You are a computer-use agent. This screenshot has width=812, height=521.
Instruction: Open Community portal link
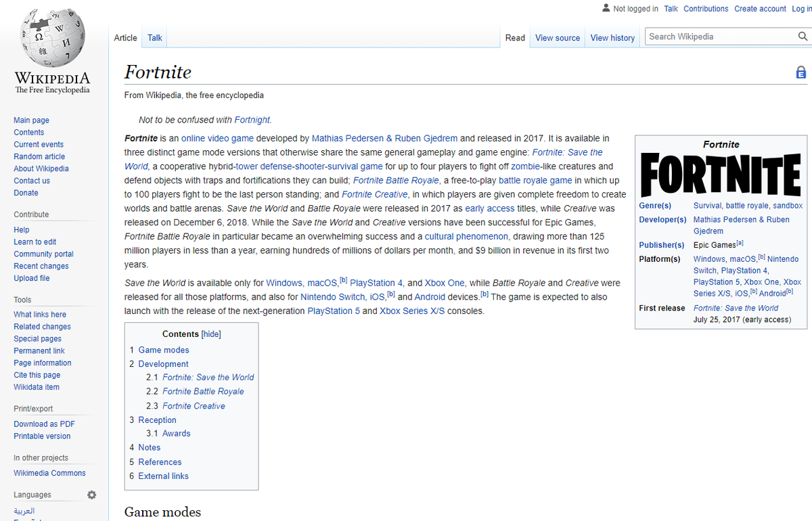pyautogui.click(x=43, y=254)
